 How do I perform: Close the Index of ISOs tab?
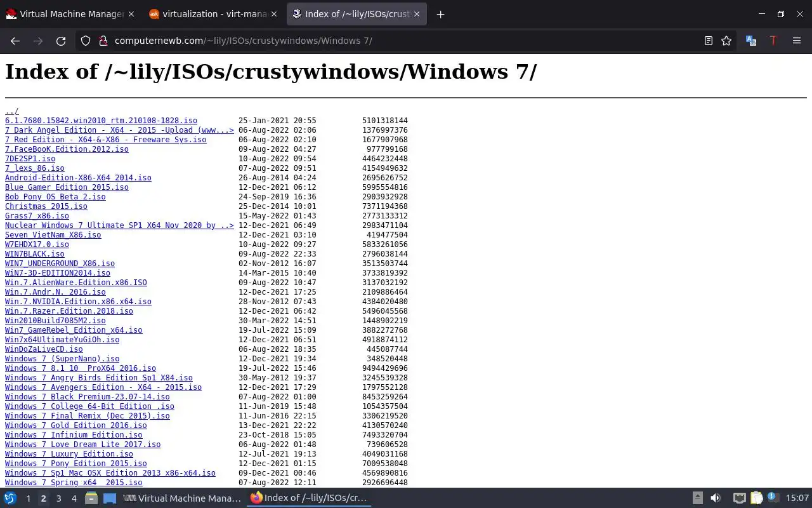417,14
